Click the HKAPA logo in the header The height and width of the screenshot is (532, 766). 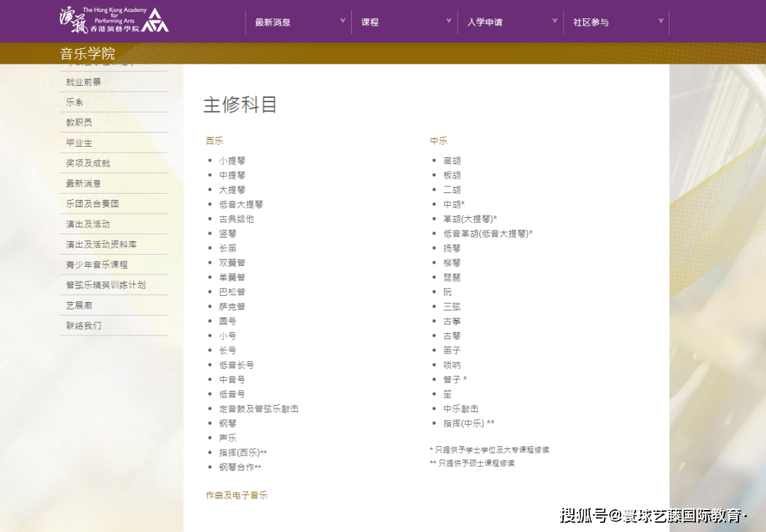(113, 20)
